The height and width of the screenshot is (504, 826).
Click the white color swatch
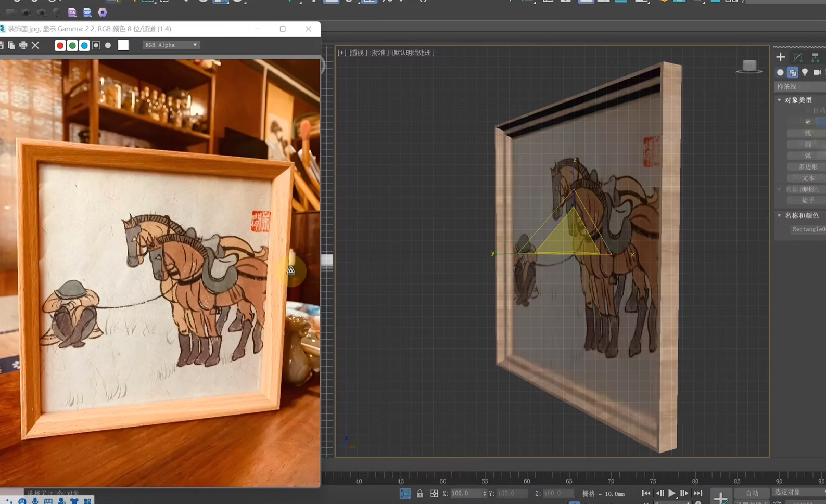point(123,45)
